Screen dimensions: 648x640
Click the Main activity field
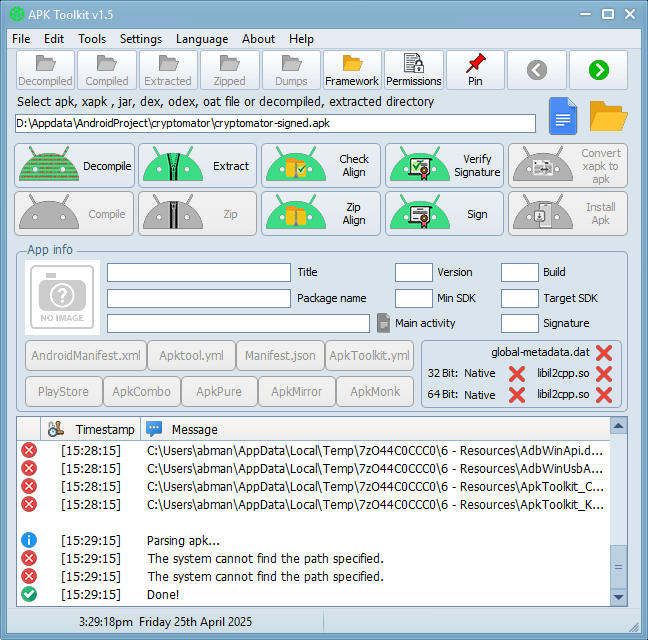(238, 324)
